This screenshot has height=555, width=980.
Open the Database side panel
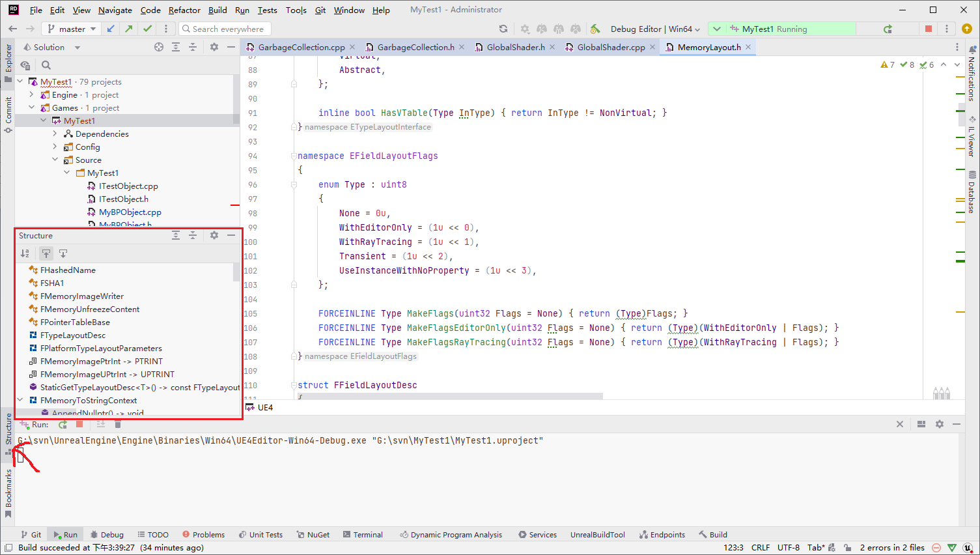(x=972, y=192)
